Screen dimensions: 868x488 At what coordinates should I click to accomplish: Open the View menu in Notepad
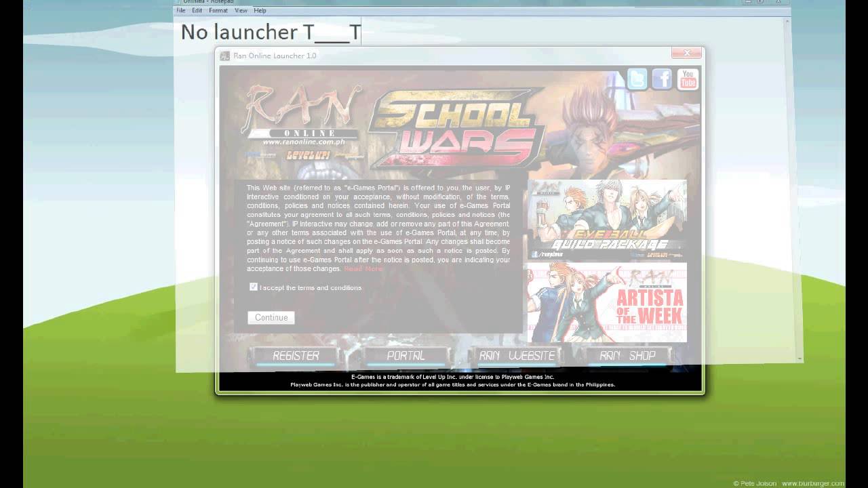(x=241, y=11)
